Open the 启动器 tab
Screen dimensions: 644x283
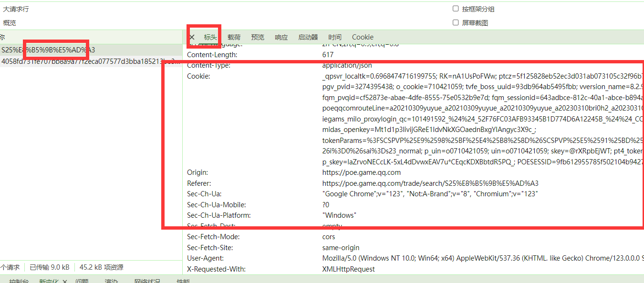click(308, 37)
